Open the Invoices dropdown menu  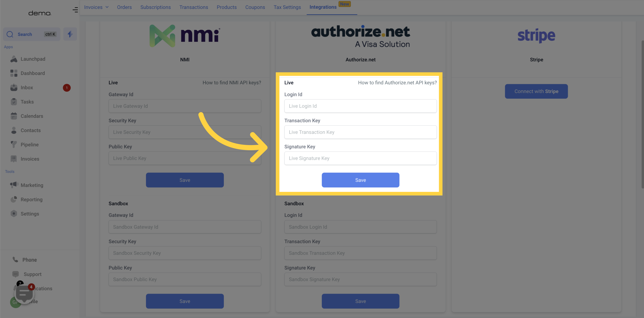(x=96, y=7)
